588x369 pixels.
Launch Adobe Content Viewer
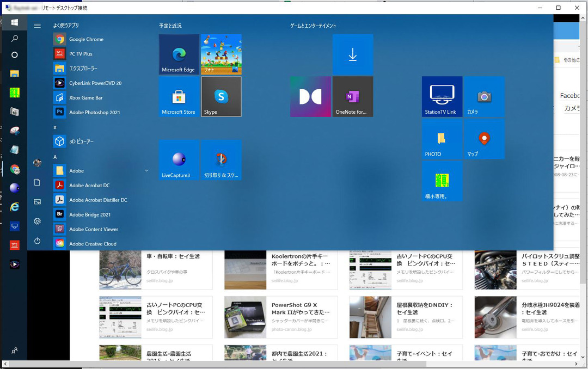coord(94,230)
